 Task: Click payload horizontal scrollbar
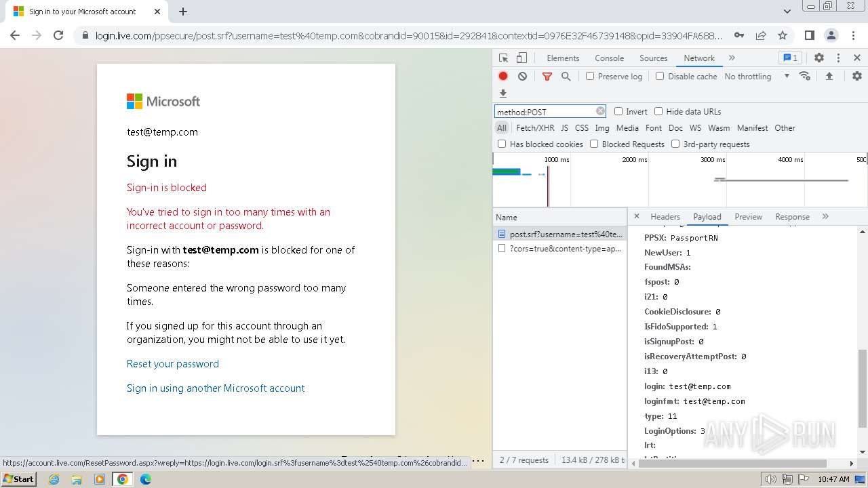[734, 463]
